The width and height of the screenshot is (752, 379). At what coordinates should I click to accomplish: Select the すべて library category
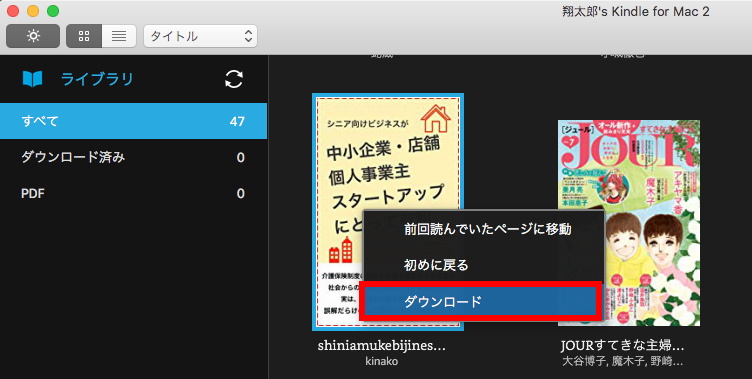point(133,121)
